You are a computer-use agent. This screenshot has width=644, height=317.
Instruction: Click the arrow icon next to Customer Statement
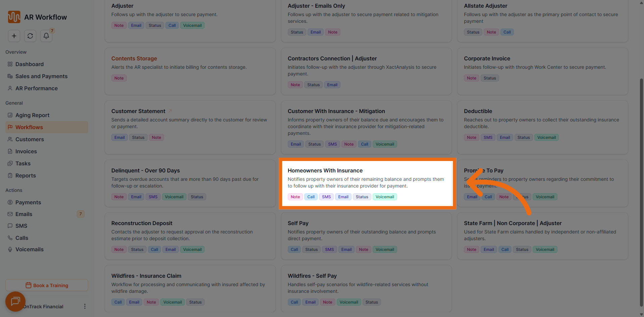[170, 111]
